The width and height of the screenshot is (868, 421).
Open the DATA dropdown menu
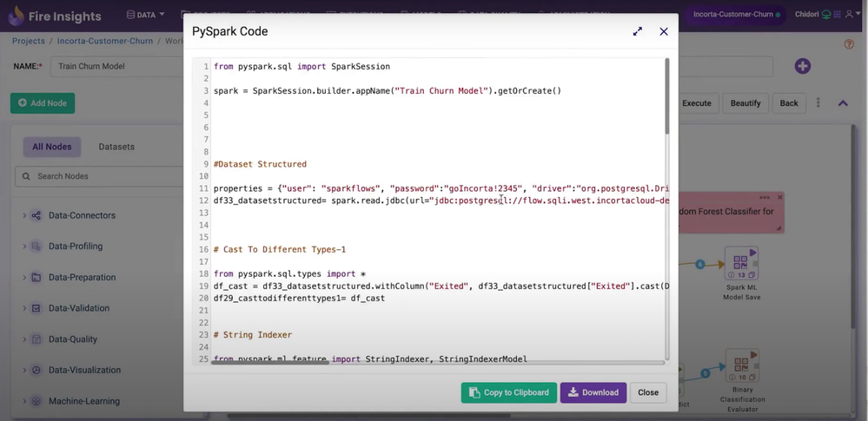[145, 15]
